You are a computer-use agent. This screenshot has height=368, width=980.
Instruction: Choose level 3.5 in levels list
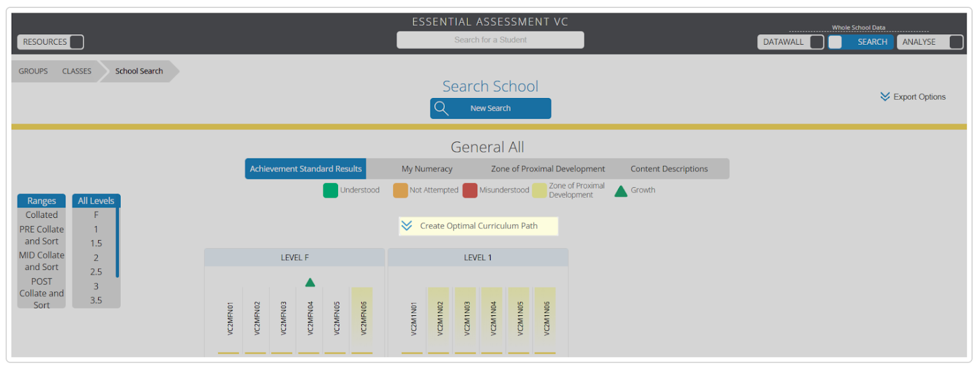tap(96, 300)
